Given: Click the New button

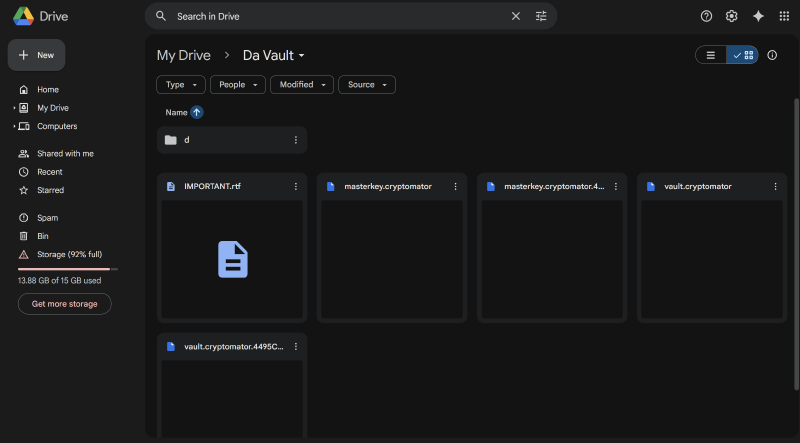Looking at the screenshot, I should pos(36,55).
